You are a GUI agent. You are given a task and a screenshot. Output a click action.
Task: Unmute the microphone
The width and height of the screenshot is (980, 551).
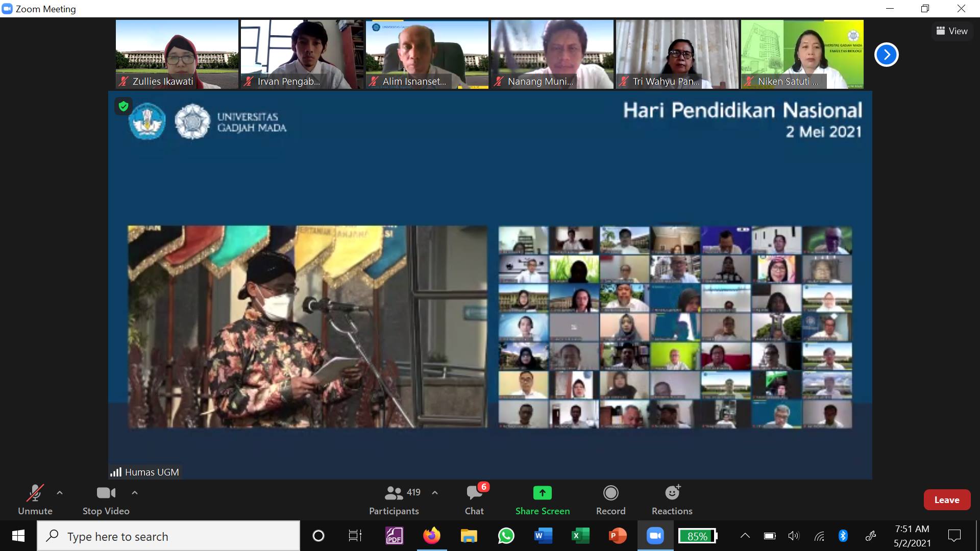pyautogui.click(x=35, y=500)
